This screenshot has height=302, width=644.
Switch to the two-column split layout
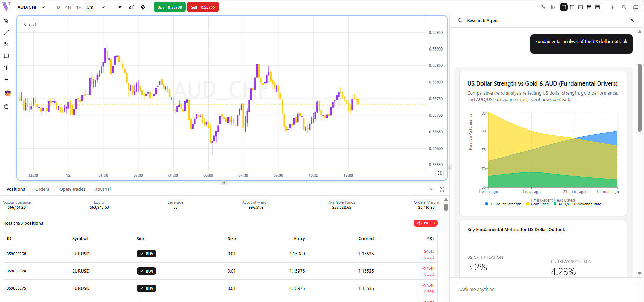(x=572, y=7)
